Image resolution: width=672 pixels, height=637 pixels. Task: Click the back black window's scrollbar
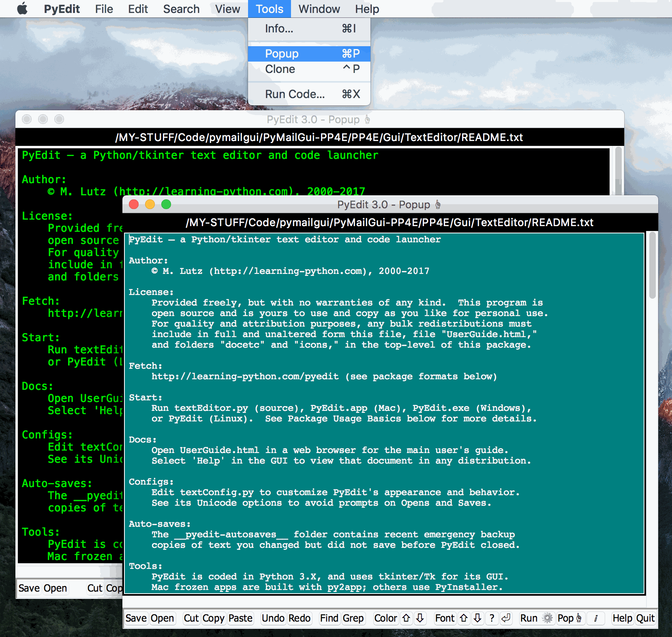pyautogui.click(x=618, y=170)
